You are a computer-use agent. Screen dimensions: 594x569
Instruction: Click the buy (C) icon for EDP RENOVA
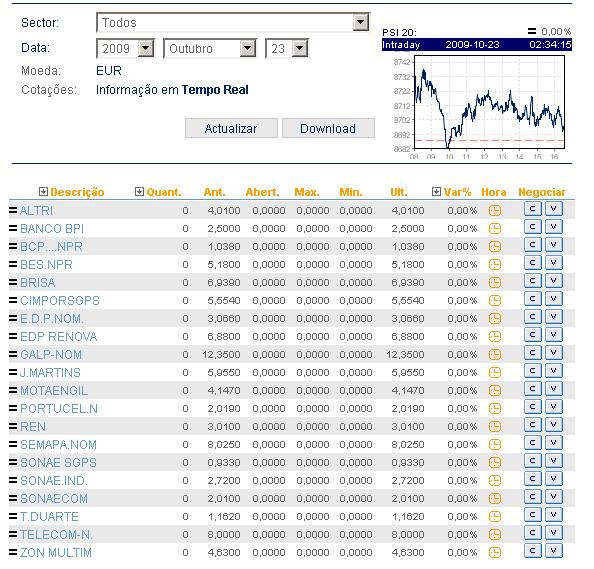(x=532, y=335)
